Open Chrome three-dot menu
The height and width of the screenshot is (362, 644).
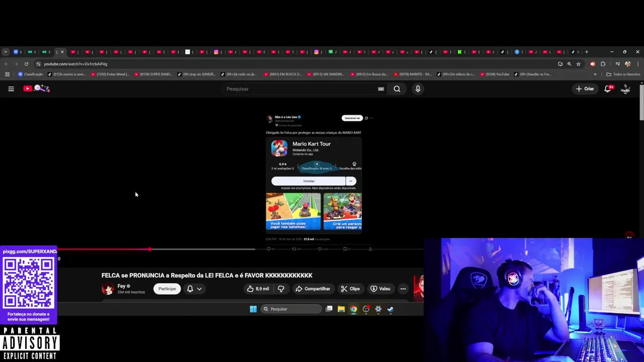point(638,64)
